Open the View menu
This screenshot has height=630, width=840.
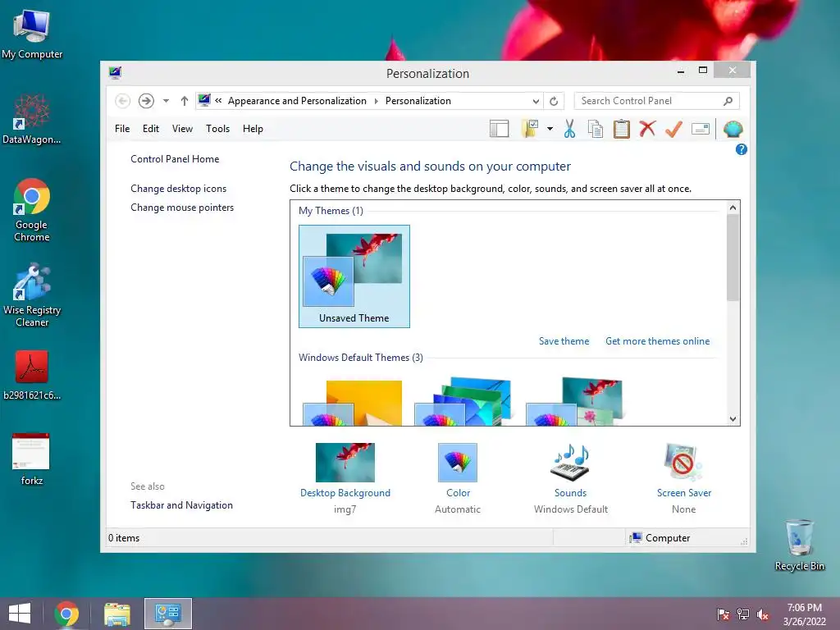point(182,129)
